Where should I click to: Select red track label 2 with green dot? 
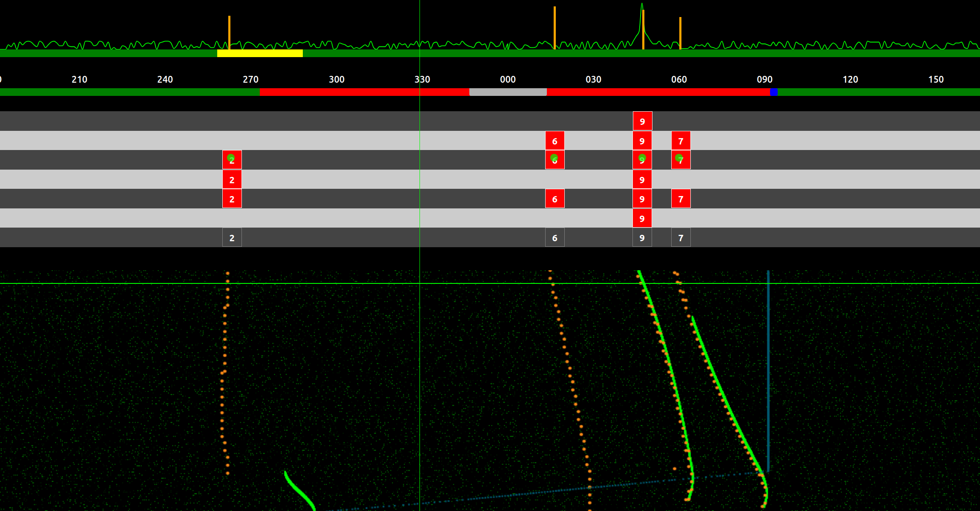(x=232, y=159)
